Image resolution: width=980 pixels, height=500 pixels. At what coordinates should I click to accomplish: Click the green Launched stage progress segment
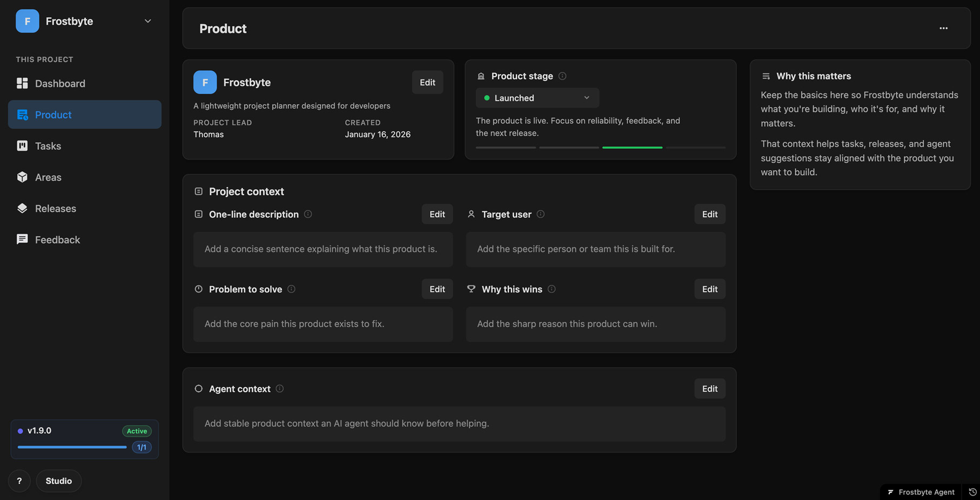point(632,148)
